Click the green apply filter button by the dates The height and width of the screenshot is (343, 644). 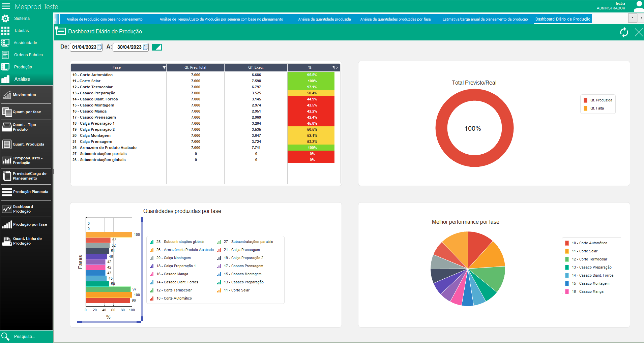coord(157,47)
